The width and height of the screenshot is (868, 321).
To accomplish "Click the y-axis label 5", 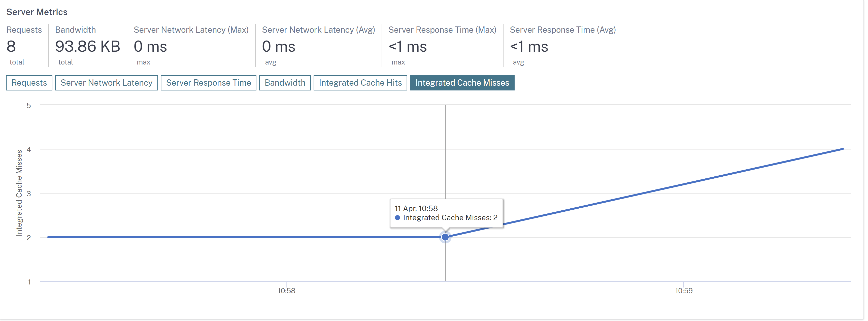I will pos(29,106).
